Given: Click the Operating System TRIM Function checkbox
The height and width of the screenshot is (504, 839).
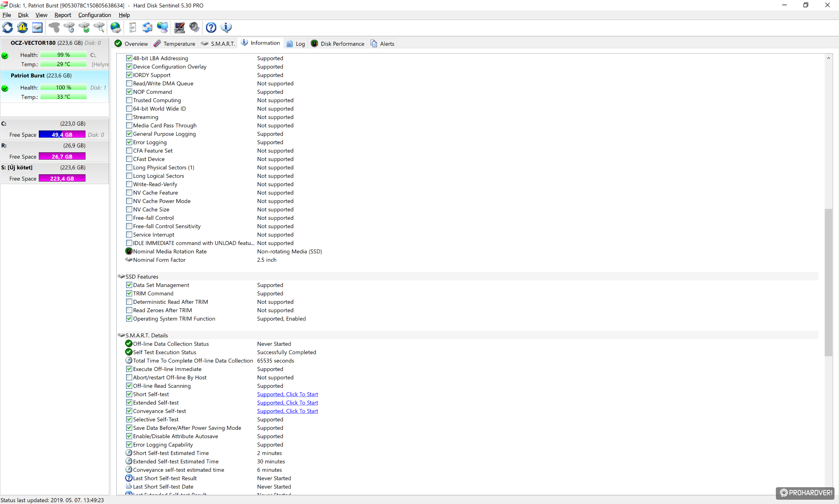Looking at the screenshot, I should point(129,318).
